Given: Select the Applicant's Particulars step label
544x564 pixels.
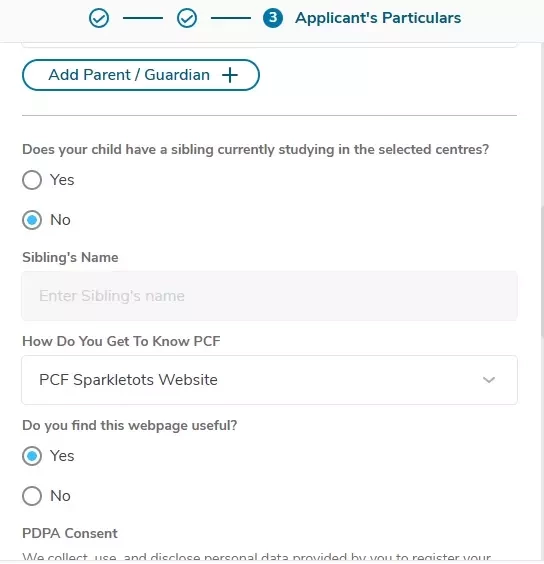Looking at the screenshot, I should (378, 18).
